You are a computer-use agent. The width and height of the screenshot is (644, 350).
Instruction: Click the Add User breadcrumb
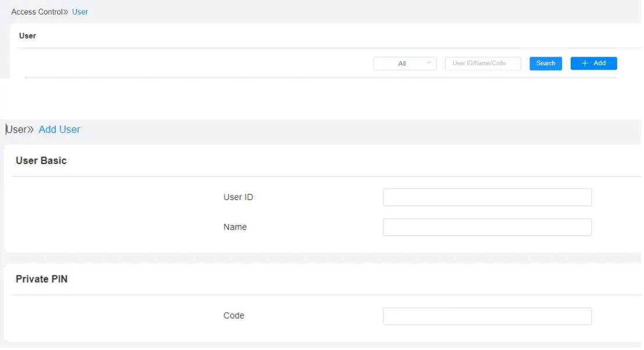[59, 130]
